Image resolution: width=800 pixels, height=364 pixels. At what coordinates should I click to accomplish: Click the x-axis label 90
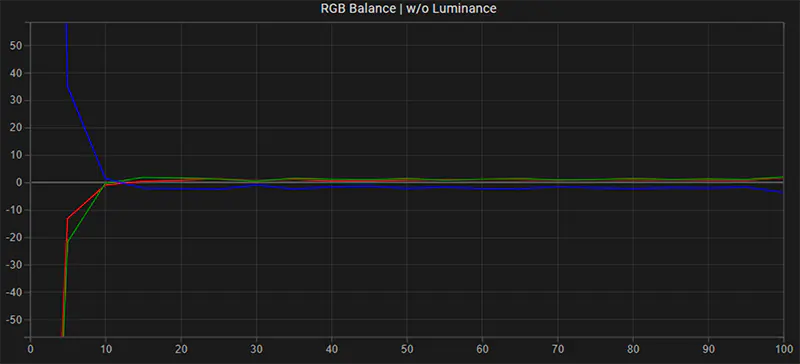708,349
